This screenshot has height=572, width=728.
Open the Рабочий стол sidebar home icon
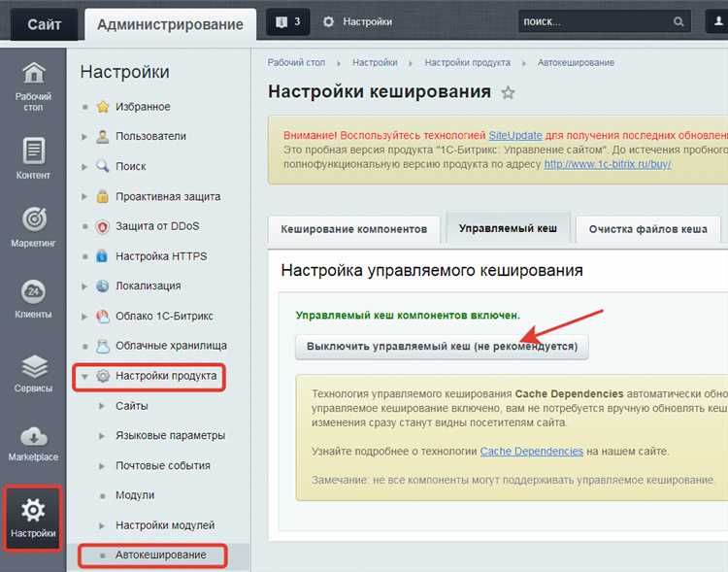click(x=33, y=74)
